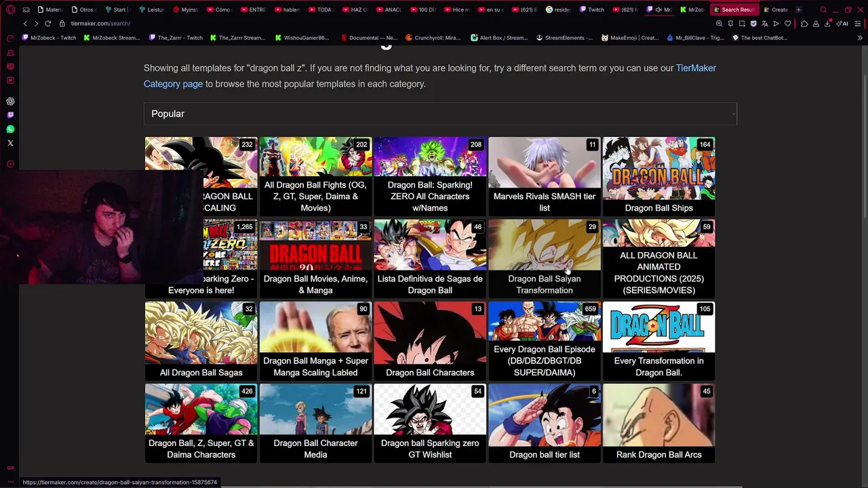Go back to the previous page
The height and width of the screenshot is (488, 868).
click(26, 24)
